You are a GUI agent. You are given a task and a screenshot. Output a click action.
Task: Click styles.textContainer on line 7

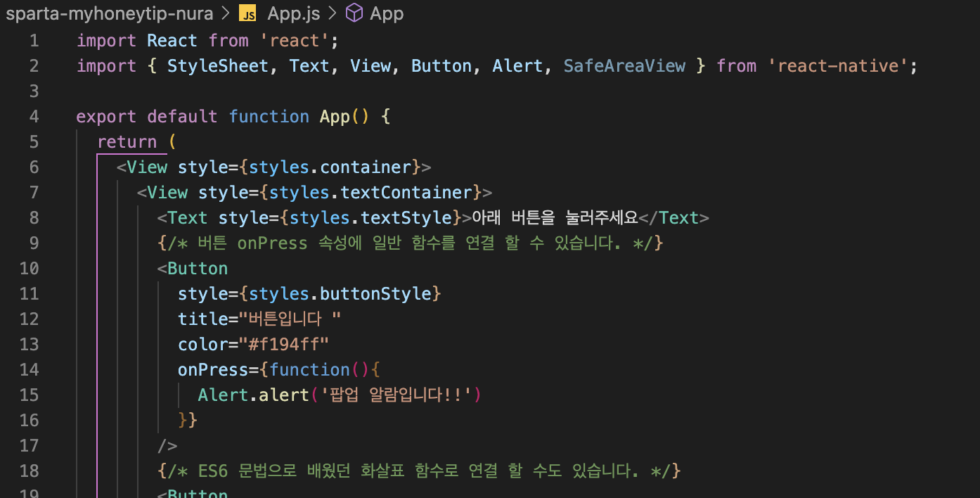[370, 193]
